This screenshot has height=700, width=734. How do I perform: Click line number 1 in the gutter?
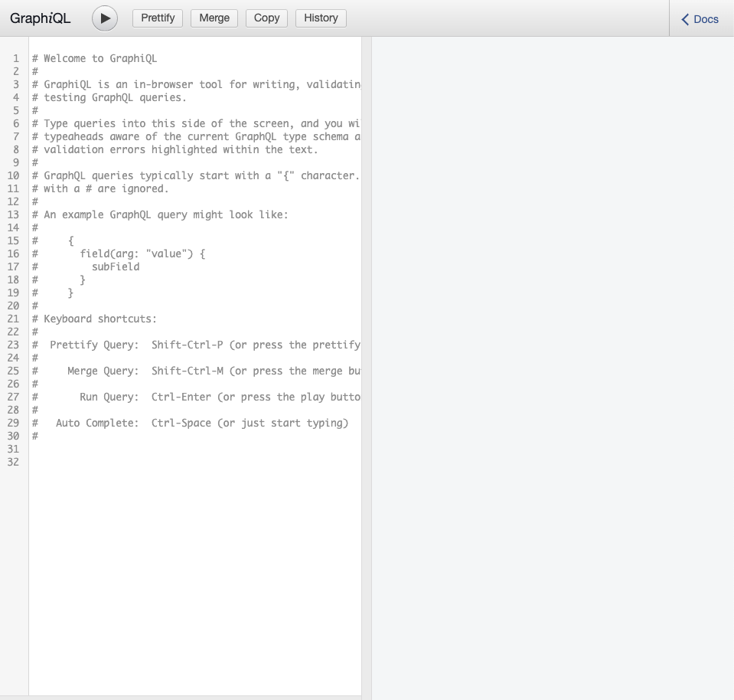16,58
